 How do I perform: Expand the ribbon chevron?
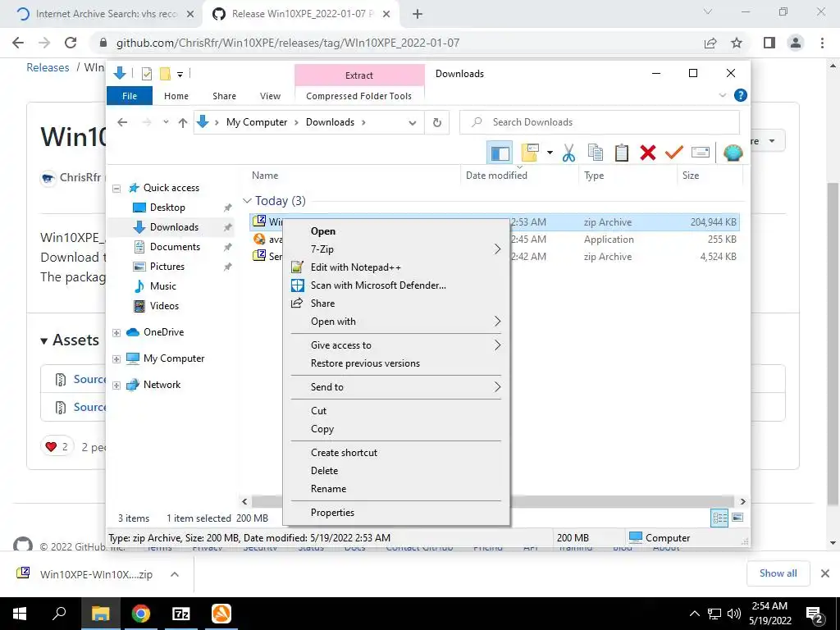[722, 95]
